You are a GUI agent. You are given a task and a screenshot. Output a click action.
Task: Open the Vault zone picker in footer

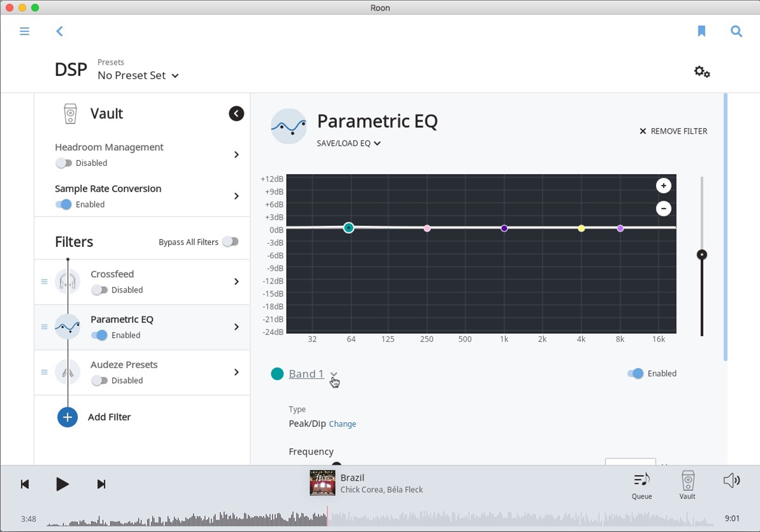[x=687, y=485]
